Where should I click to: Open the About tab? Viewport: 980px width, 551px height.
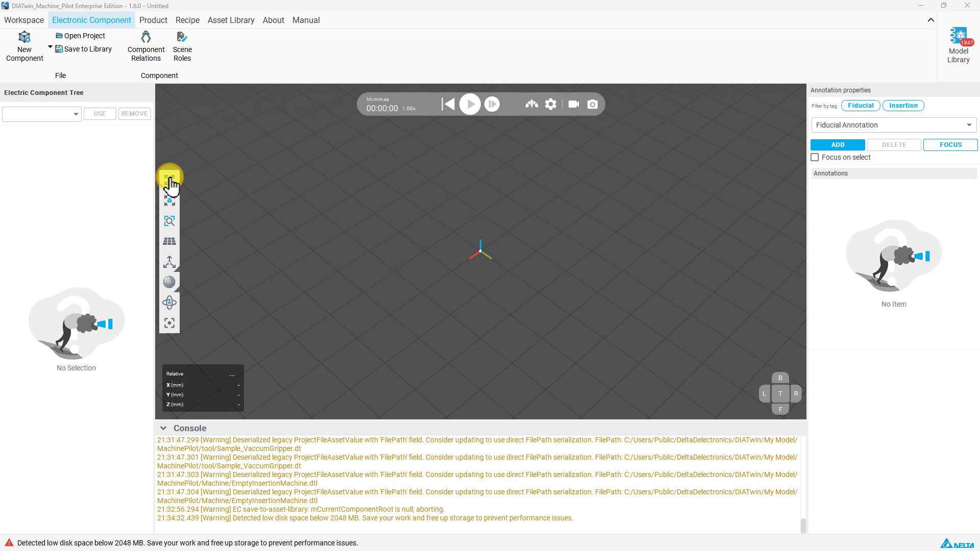pyautogui.click(x=273, y=20)
